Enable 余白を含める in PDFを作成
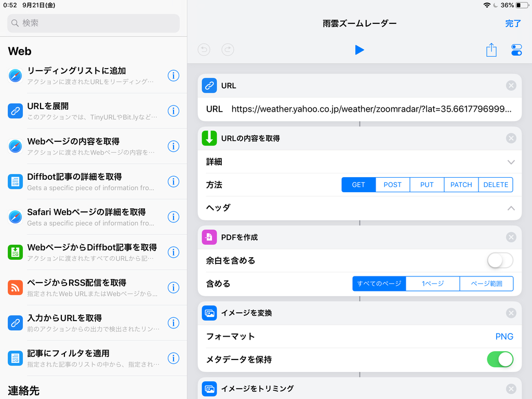Image resolution: width=532 pixels, height=399 pixels. (500, 260)
